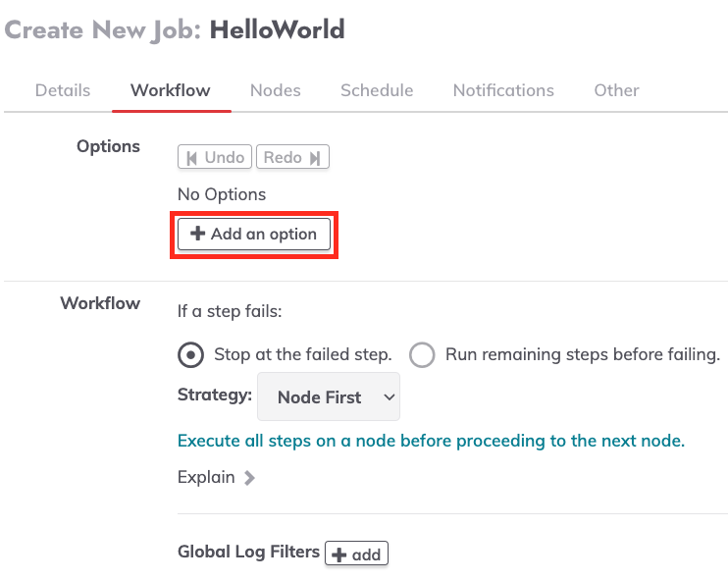Image resolution: width=728 pixels, height=581 pixels.
Task: Click the chevron arrow next to Explain
Action: (250, 477)
